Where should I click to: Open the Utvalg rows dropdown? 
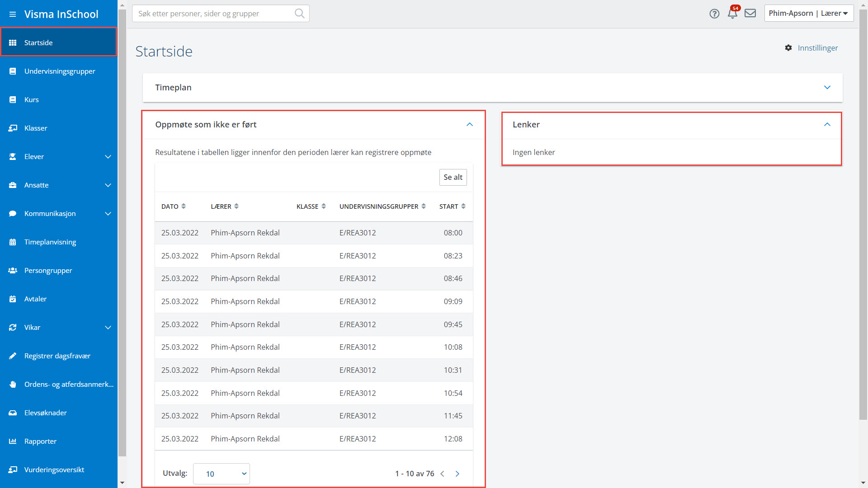222,474
